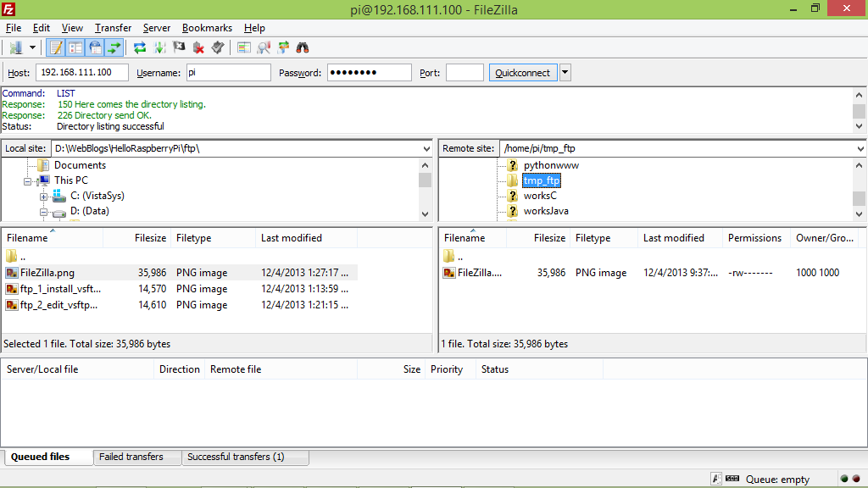This screenshot has width=868, height=488.
Task: Sort remote list by Permissions column
Action: (x=754, y=238)
